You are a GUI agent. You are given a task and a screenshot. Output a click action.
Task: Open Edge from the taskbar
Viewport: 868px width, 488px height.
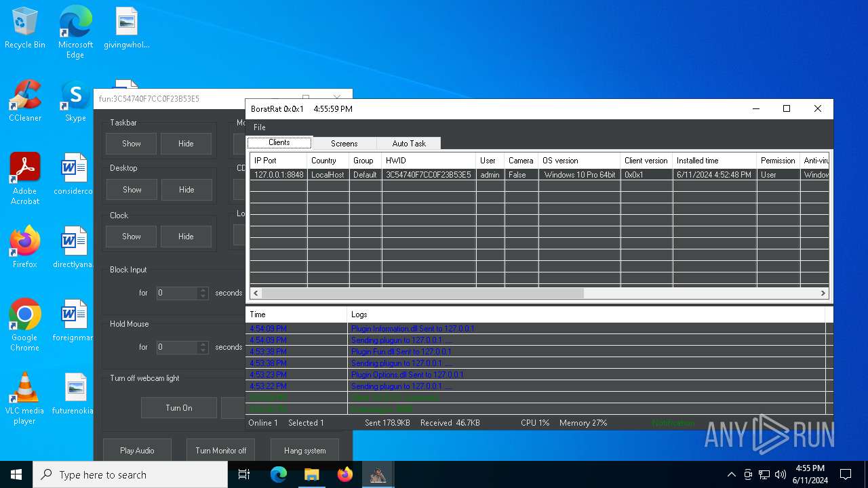(x=279, y=474)
